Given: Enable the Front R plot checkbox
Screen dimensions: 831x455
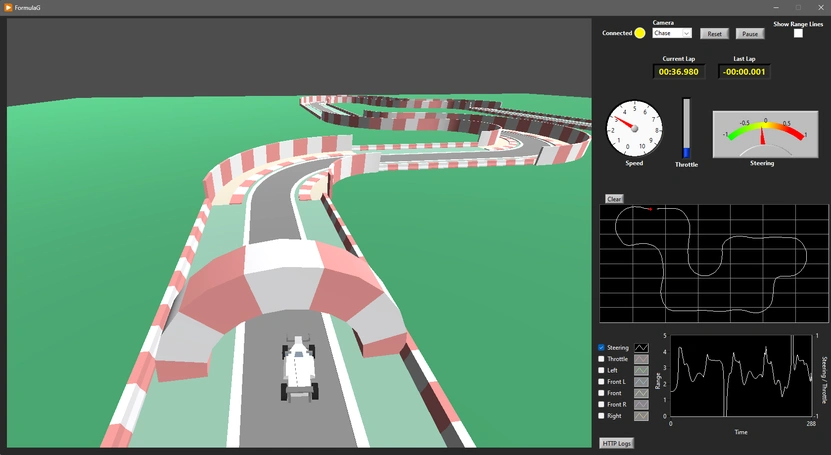Looking at the screenshot, I should point(601,404).
